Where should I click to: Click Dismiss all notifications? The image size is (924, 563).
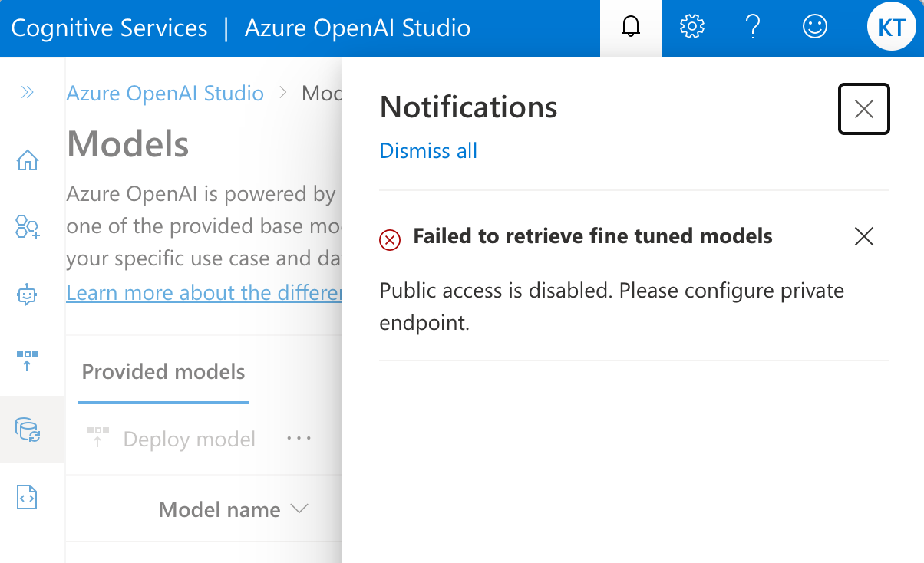428,150
